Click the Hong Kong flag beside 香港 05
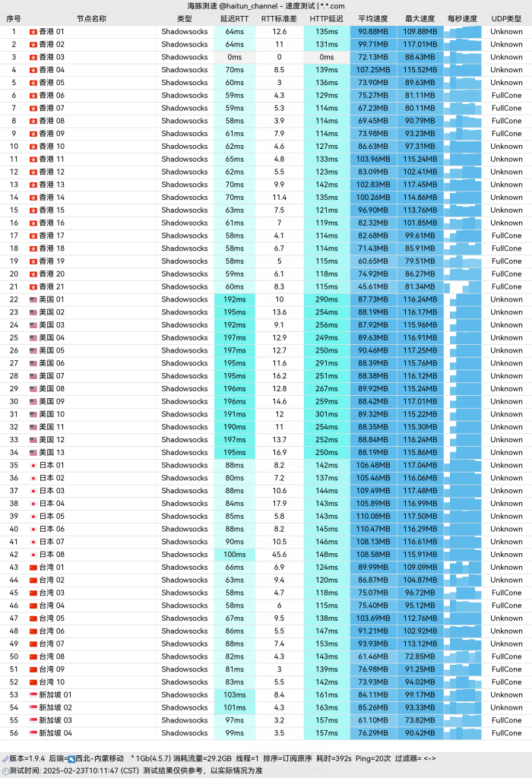The image size is (532, 778). [33, 83]
